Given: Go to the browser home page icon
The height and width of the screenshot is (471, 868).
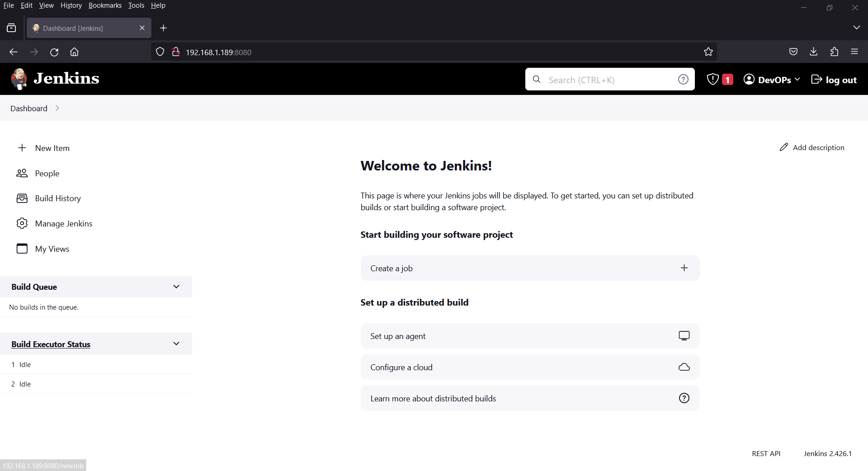Looking at the screenshot, I should [x=74, y=52].
